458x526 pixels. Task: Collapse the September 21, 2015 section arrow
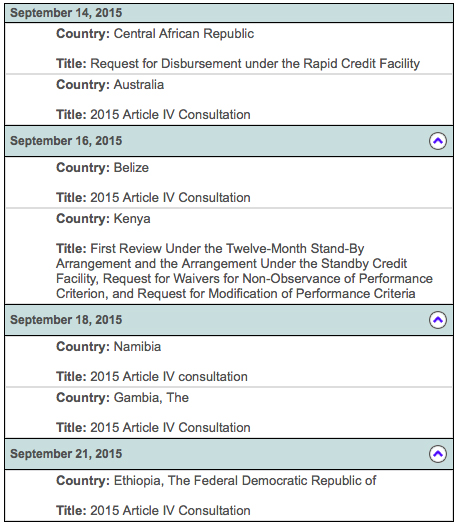click(x=438, y=454)
